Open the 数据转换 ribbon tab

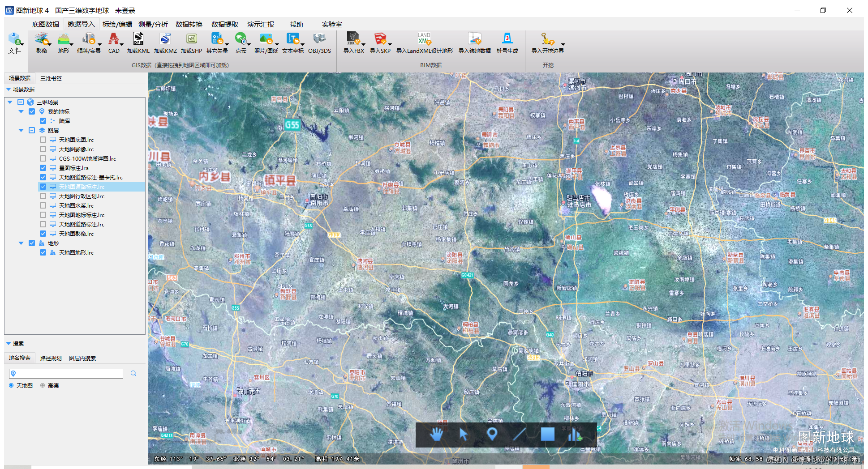click(189, 24)
